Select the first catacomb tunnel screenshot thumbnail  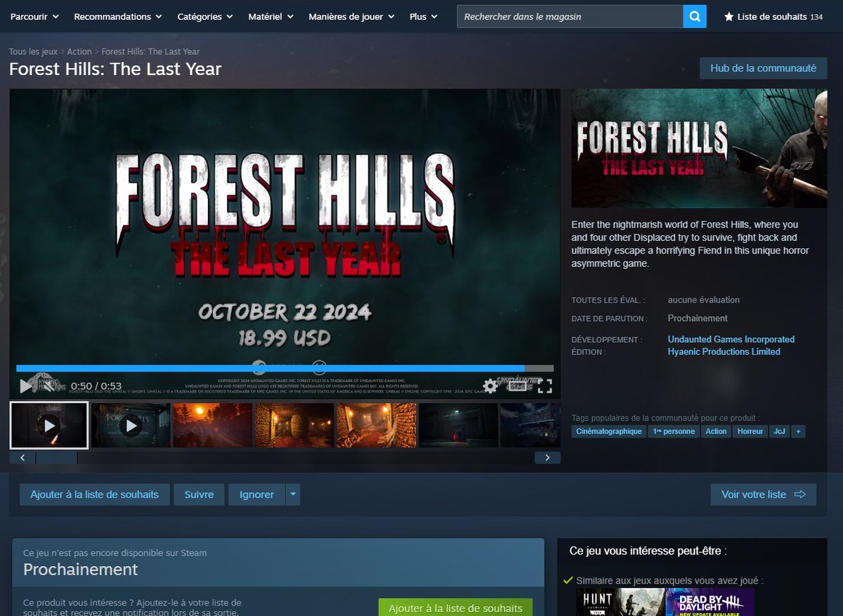tap(294, 425)
